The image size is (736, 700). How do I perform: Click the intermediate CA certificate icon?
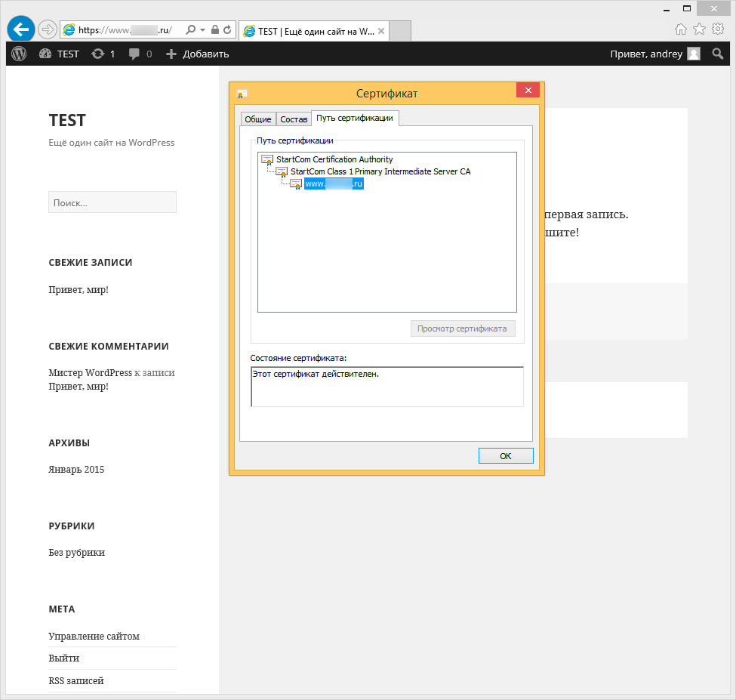(282, 172)
